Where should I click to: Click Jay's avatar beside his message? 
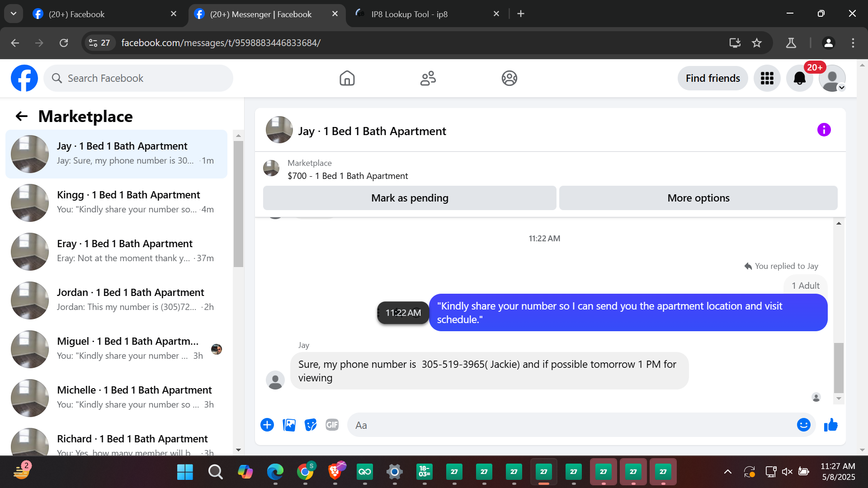click(275, 380)
